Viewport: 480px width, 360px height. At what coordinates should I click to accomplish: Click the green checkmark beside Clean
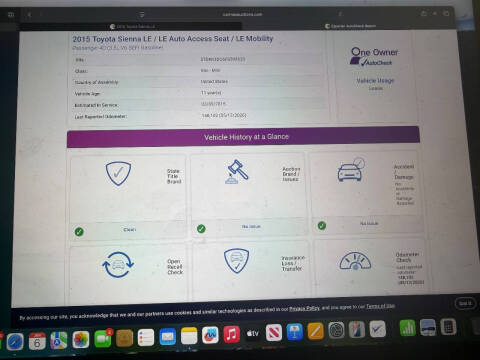pyautogui.click(x=79, y=232)
